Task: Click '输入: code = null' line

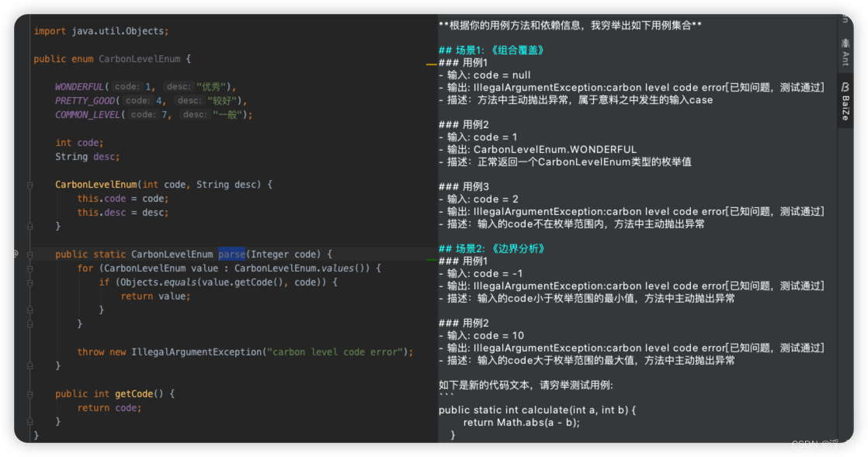Action: point(484,74)
